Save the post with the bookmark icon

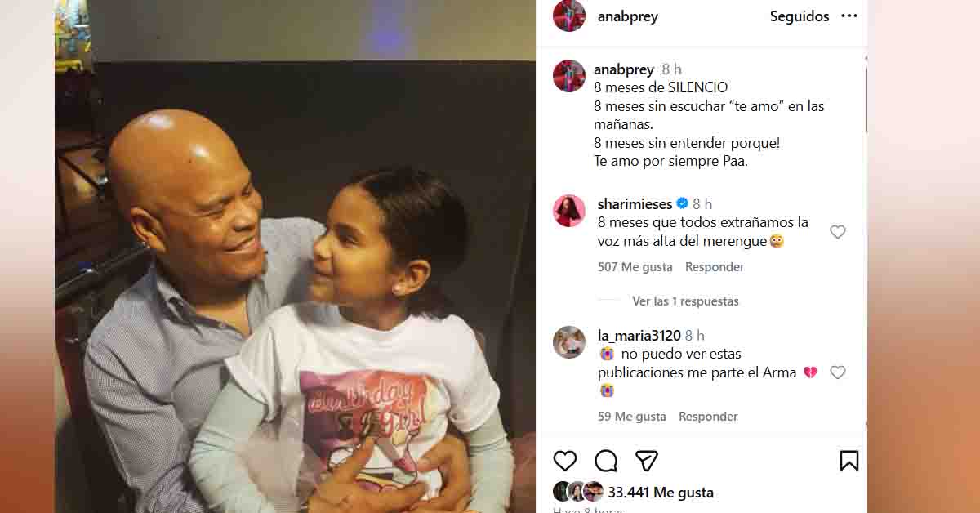pos(849,461)
